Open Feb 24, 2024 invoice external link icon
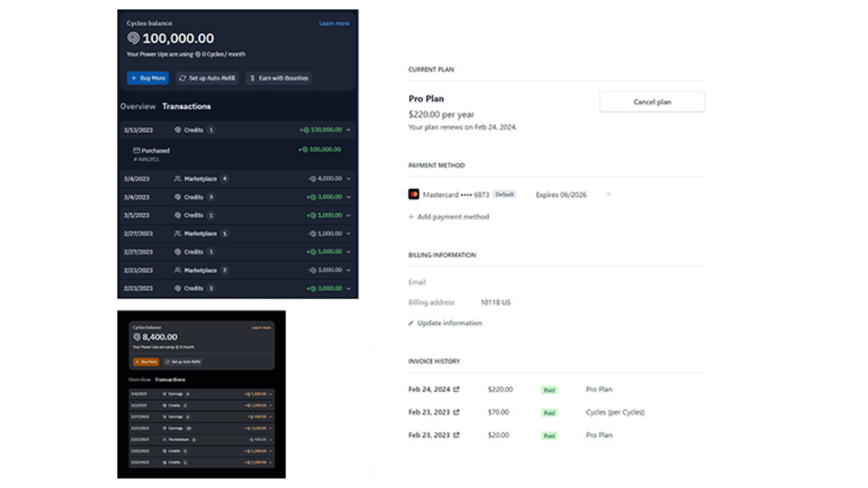 456,390
